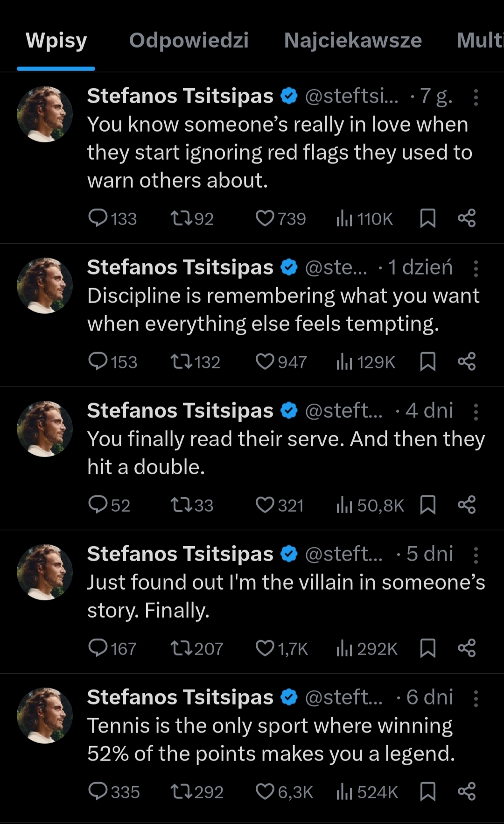Image resolution: width=504 pixels, height=824 pixels.
Task: Bookmark the villain story tweet
Action: click(428, 648)
